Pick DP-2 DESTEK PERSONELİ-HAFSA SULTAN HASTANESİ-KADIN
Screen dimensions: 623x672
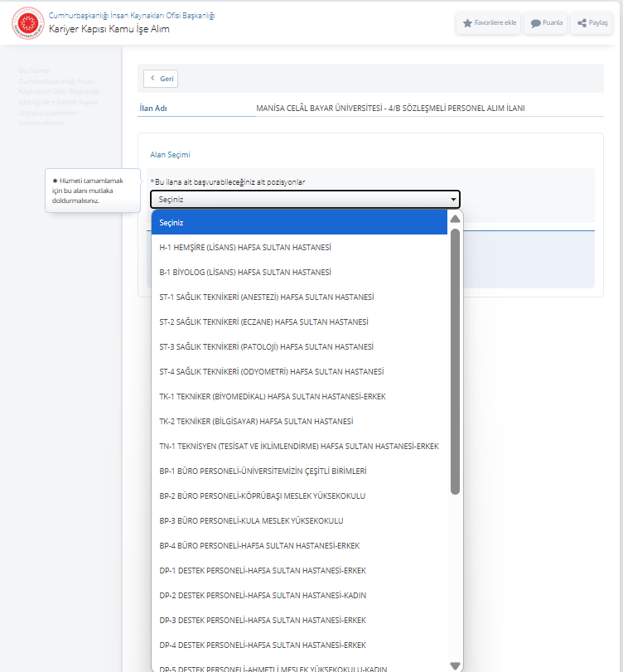(299, 595)
